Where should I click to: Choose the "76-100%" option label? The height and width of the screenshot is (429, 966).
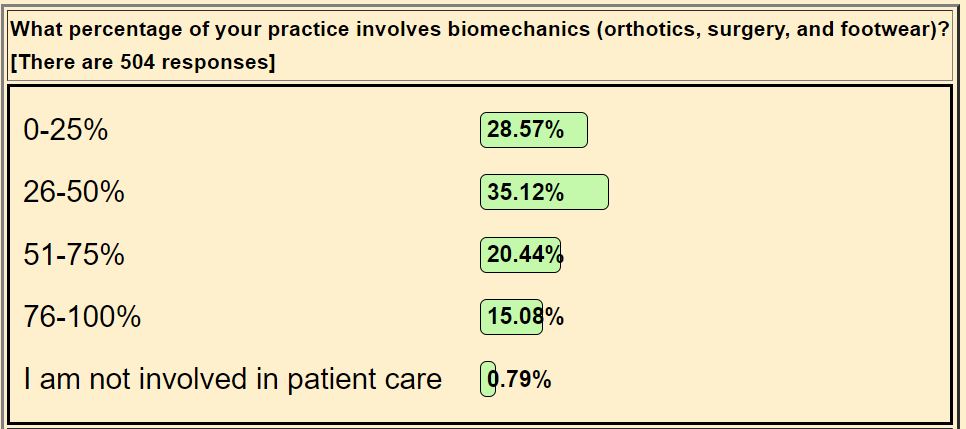(x=82, y=317)
